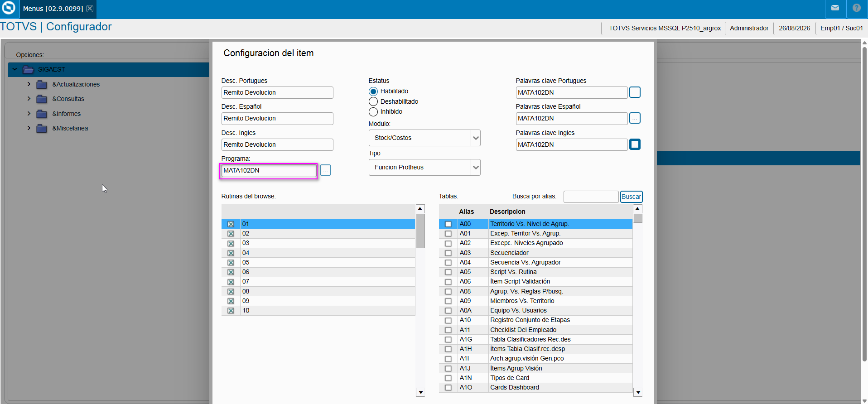Collapse the SIGAEST tree node
The image size is (868, 404).
pos(15,69)
